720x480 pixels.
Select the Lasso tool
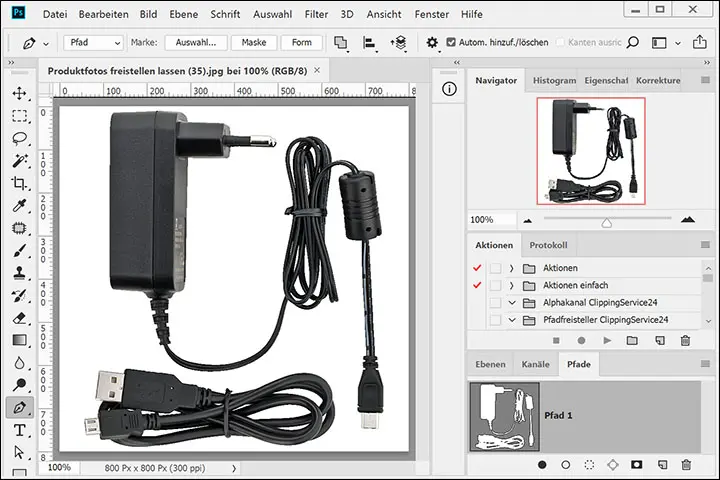tap(19, 138)
